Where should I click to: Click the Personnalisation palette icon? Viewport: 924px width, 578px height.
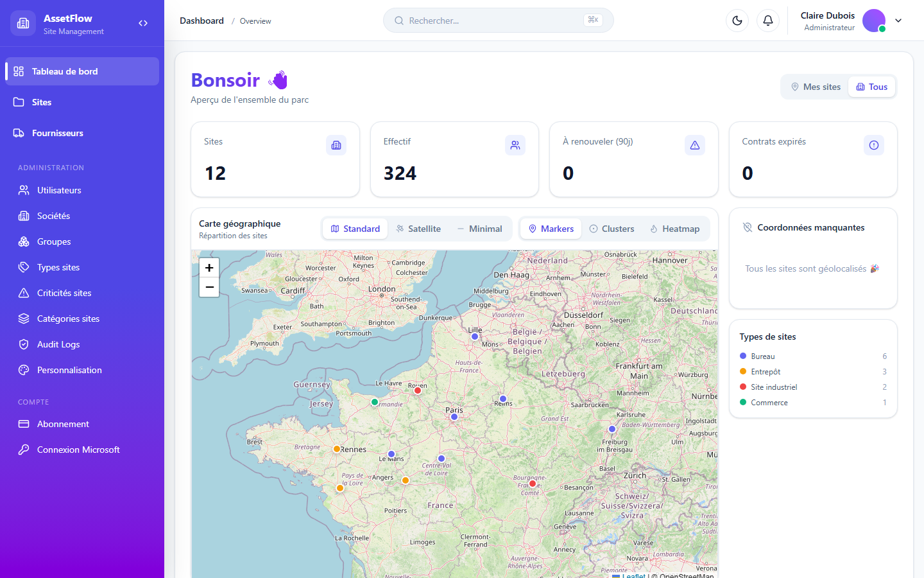tap(24, 370)
